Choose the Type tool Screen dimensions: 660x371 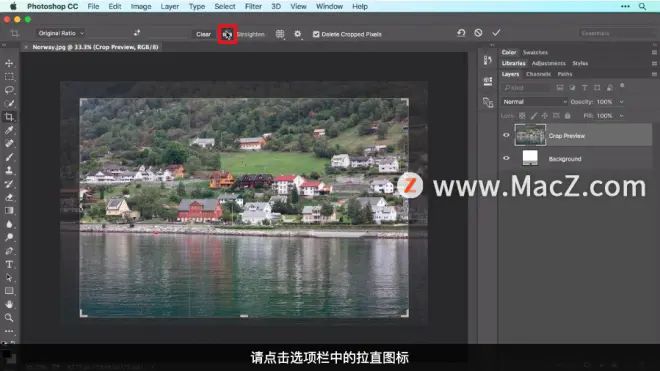(9, 264)
